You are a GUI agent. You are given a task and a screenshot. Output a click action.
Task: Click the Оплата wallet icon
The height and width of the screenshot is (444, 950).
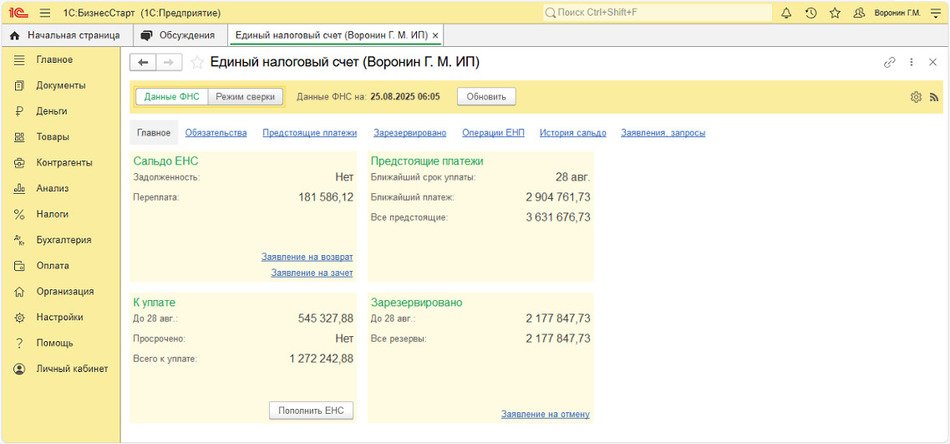point(19,266)
